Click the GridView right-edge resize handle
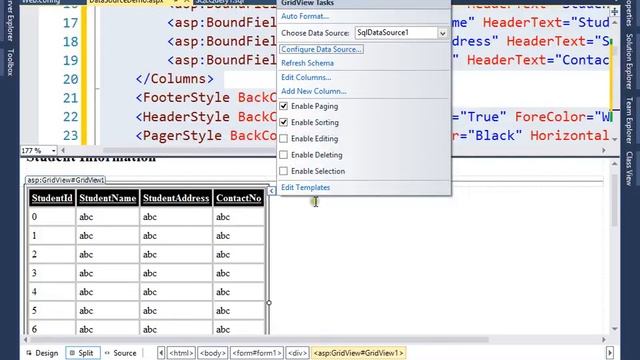 269,303
